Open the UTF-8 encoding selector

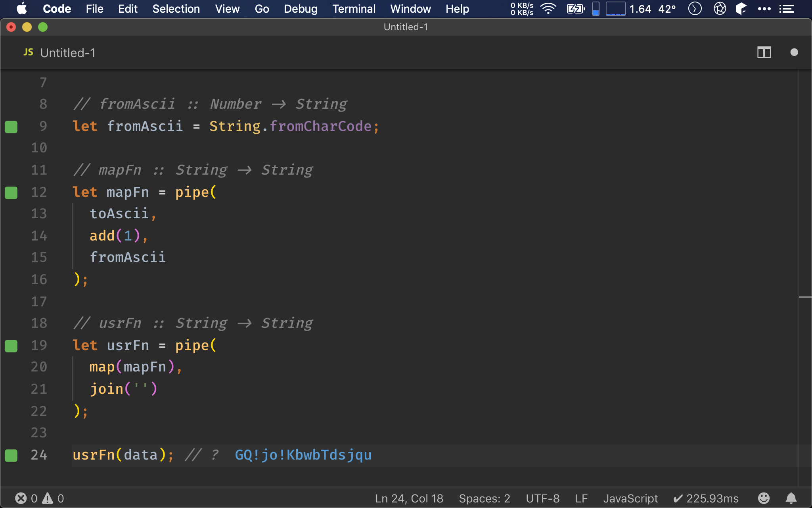coord(542,498)
